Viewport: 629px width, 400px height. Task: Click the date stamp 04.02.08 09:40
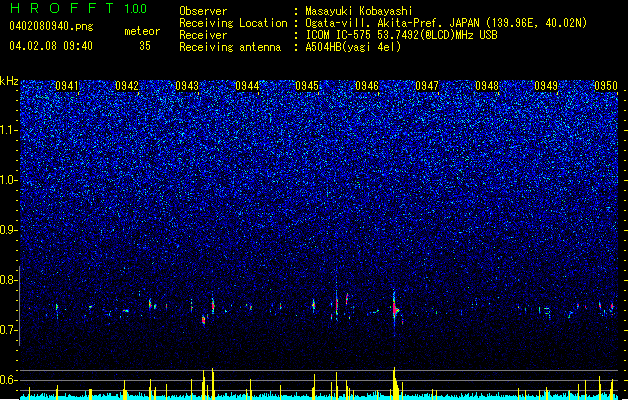(x=51, y=46)
